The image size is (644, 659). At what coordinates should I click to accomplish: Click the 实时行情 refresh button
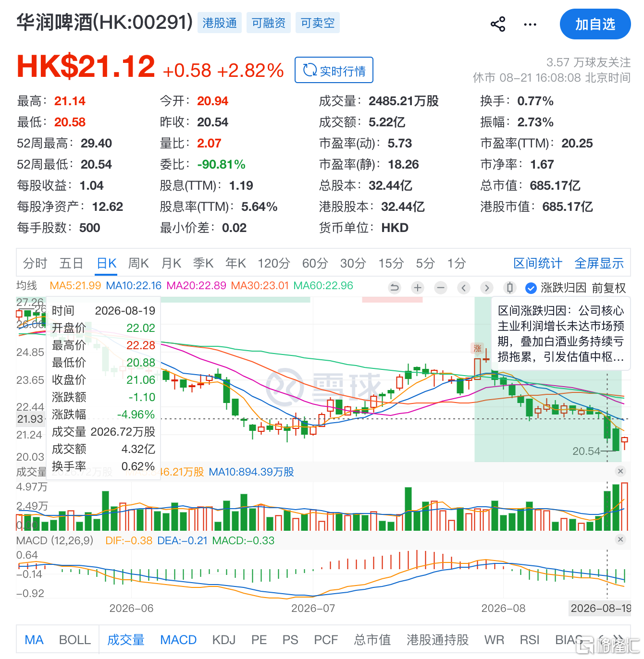click(334, 70)
